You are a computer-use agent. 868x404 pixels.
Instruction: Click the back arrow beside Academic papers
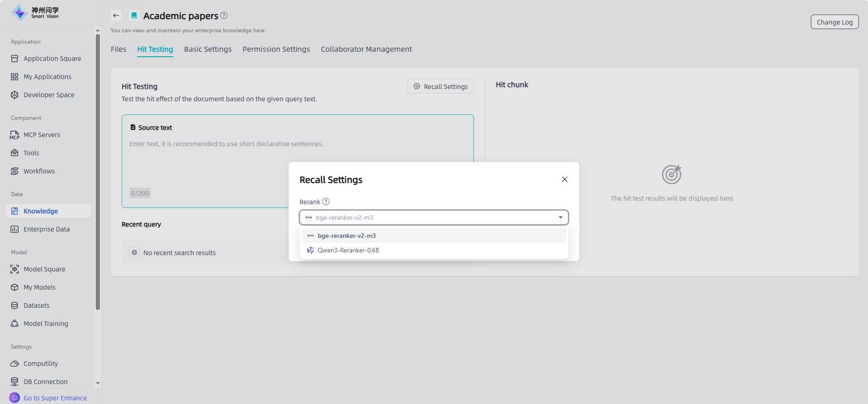tap(116, 15)
